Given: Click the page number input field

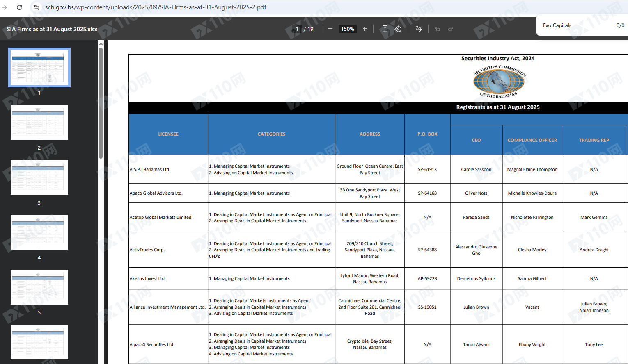Looking at the screenshot, I should 297,29.
